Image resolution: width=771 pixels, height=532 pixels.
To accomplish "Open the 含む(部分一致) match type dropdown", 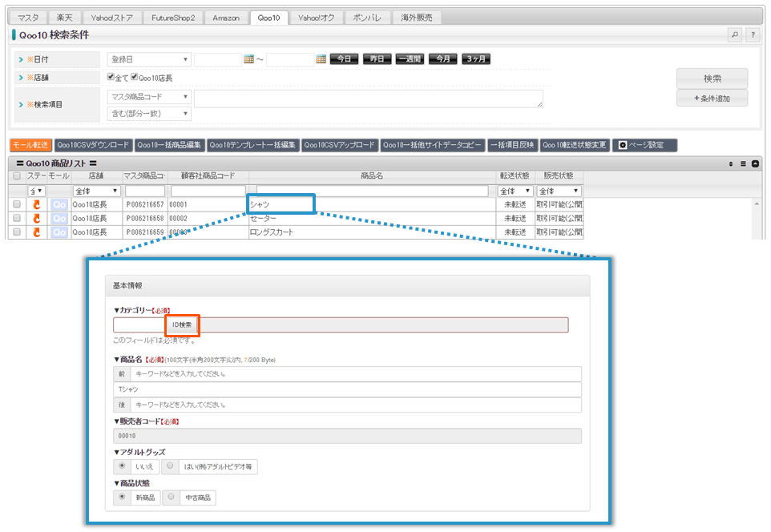I will tap(149, 114).
